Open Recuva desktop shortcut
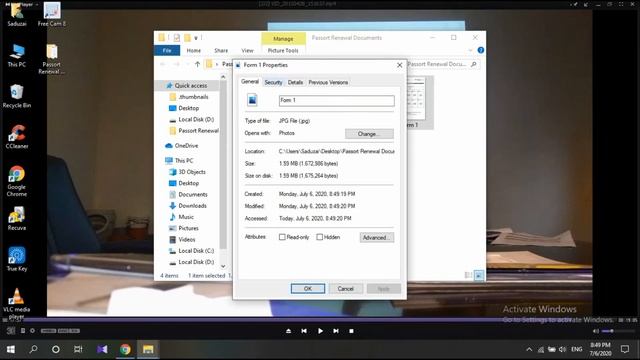The width and height of the screenshot is (640, 360). click(17, 218)
